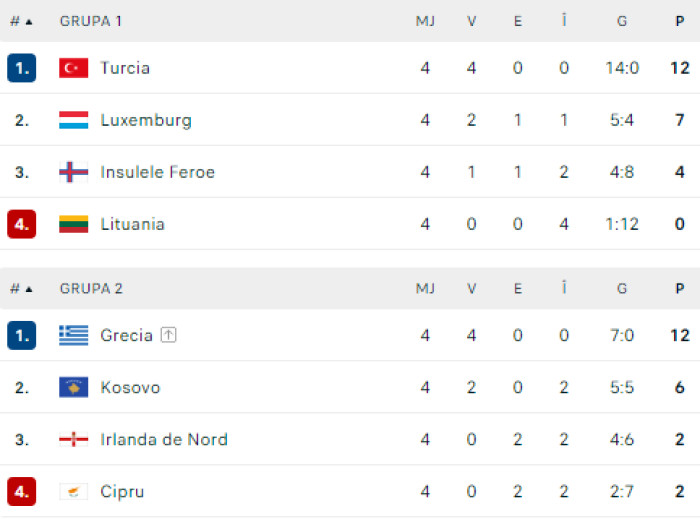The image size is (700, 519).
Task: Click the Luxembourg flag icon
Action: pyautogui.click(x=74, y=120)
